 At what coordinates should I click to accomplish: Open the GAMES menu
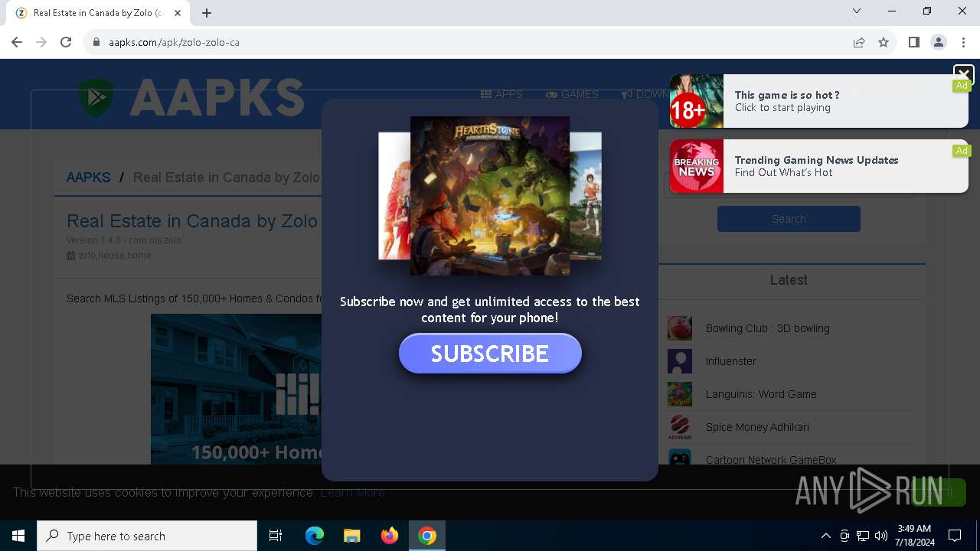(x=572, y=94)
